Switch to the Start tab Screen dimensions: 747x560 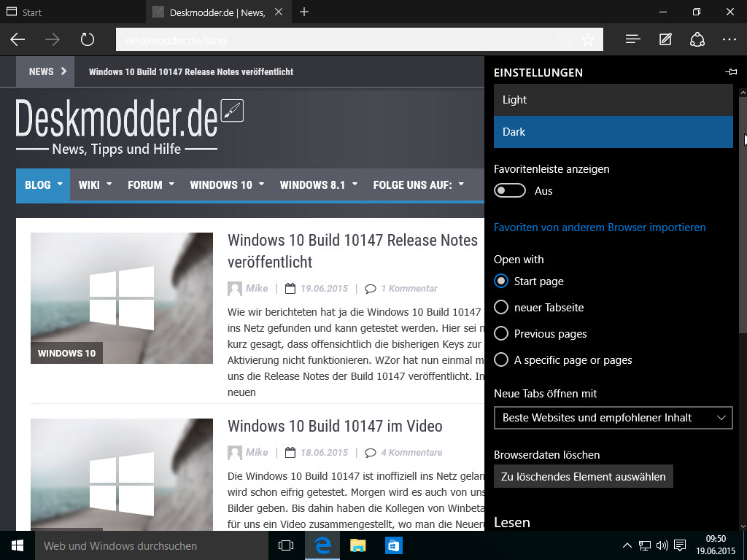pos(72,12)
